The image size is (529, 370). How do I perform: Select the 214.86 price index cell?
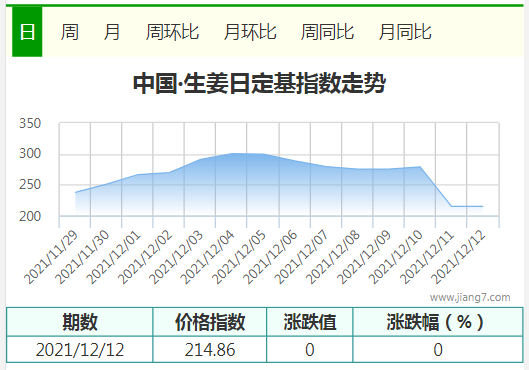(210, 349)
